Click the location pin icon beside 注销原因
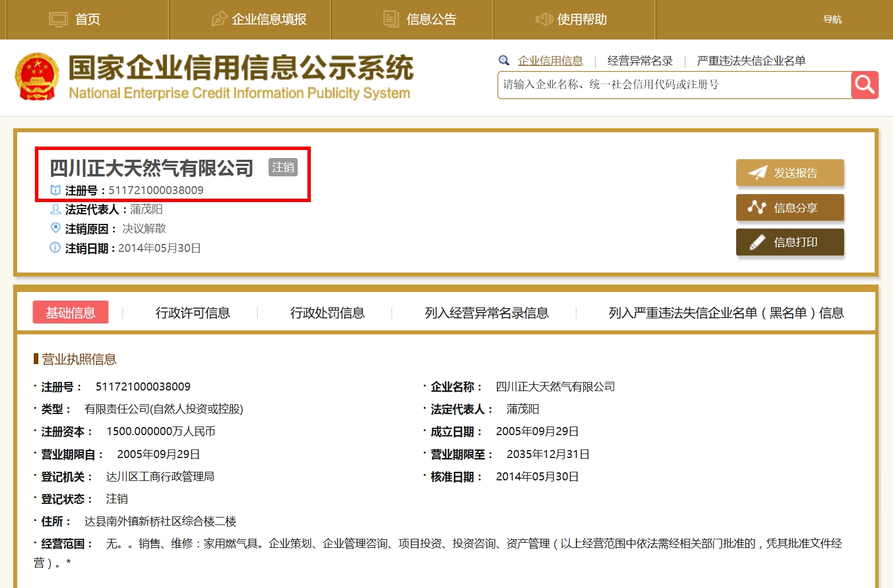The image size is (893, 588). point(56,228)
